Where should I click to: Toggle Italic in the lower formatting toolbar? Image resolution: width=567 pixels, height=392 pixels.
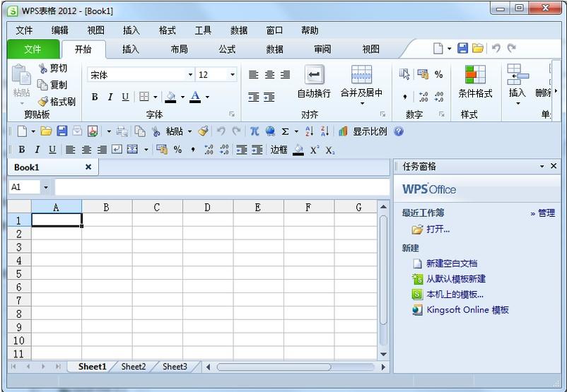coord(37,150)
